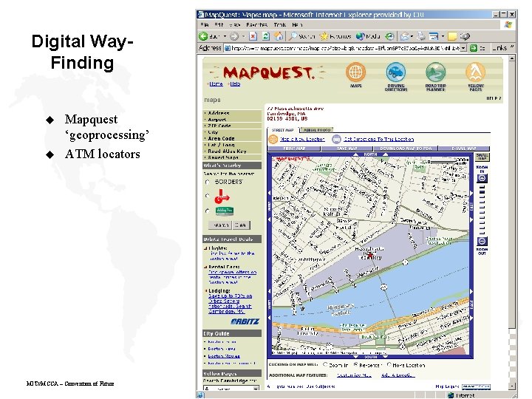This screenshot has height=399, width=532.
Task: Open browsing History icon in toolbar
Action: [x=389, y=36]
